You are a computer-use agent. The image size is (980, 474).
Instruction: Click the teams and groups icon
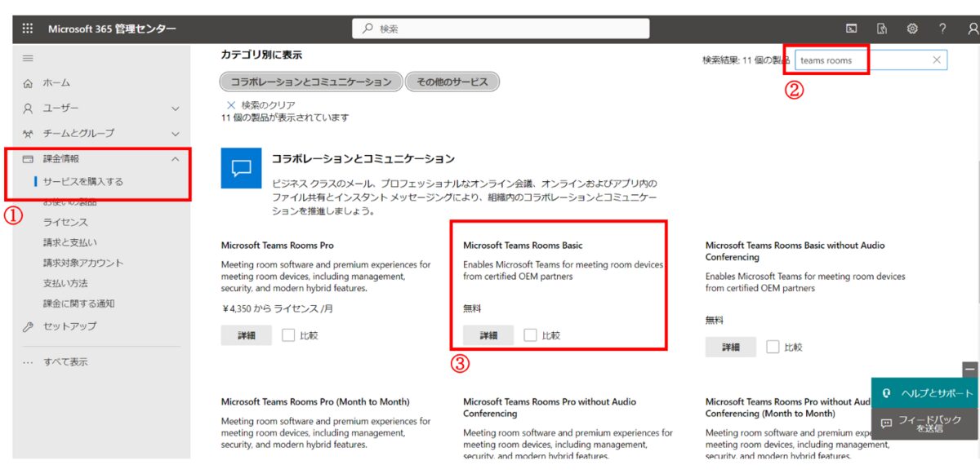[x=28, y=133]
